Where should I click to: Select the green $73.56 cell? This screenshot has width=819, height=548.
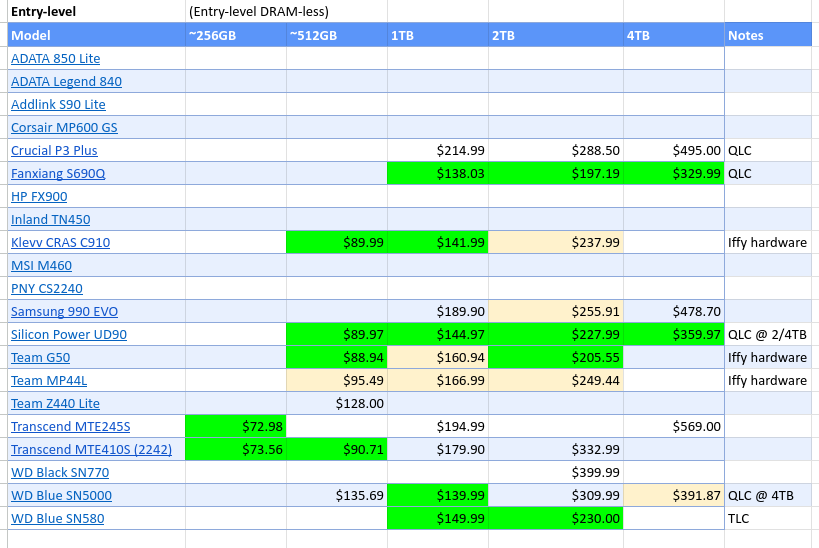point(236,449)
